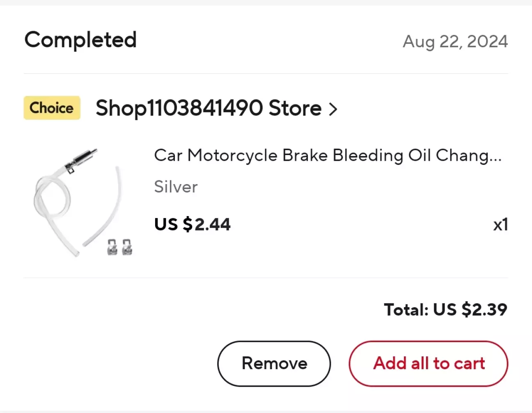Remove this completed order
The height and width of the screenshot is (413, 532).
[274, 363]
